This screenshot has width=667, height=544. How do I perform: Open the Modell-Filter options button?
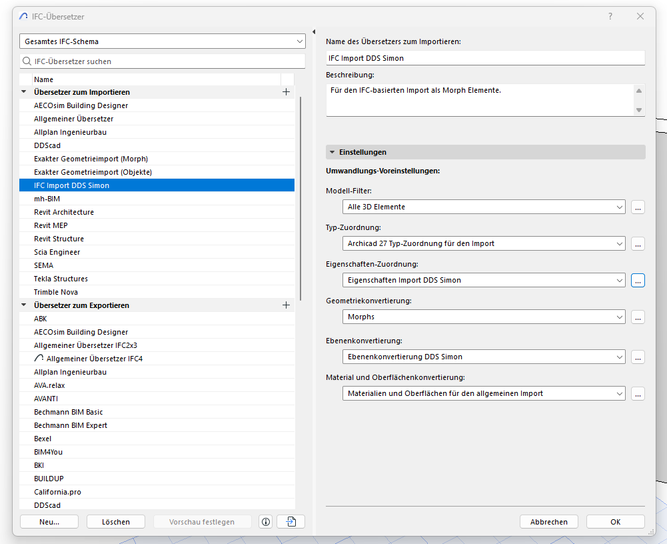tap(638, 207)
